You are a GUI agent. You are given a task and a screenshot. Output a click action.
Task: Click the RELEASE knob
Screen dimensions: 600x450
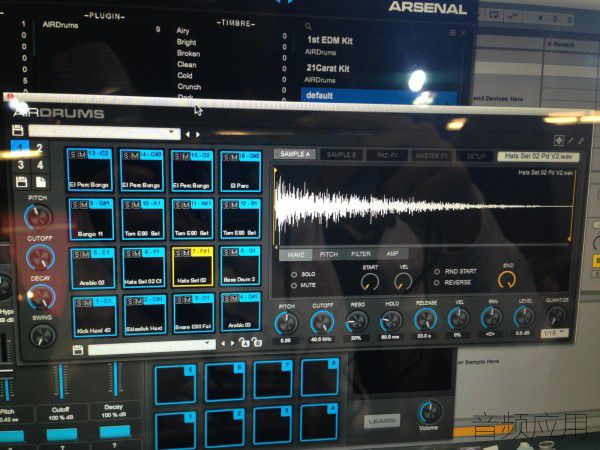click(x=426, y=320)
